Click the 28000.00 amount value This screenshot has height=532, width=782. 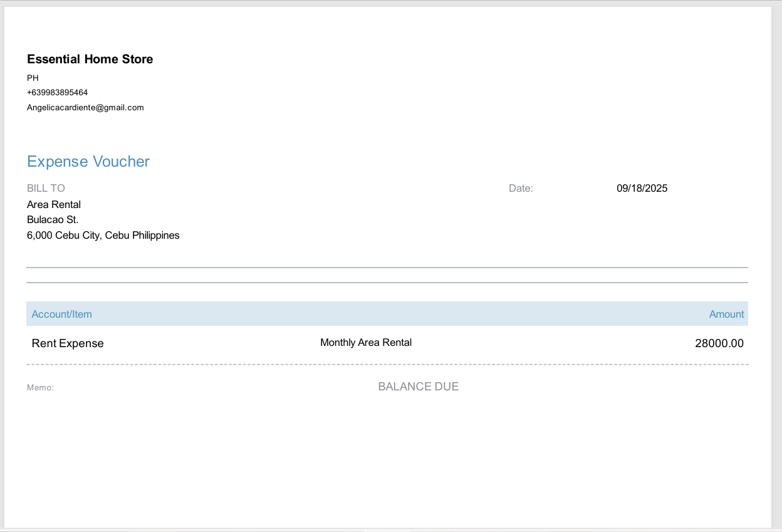pyautogui.click(x=719, y=343)
